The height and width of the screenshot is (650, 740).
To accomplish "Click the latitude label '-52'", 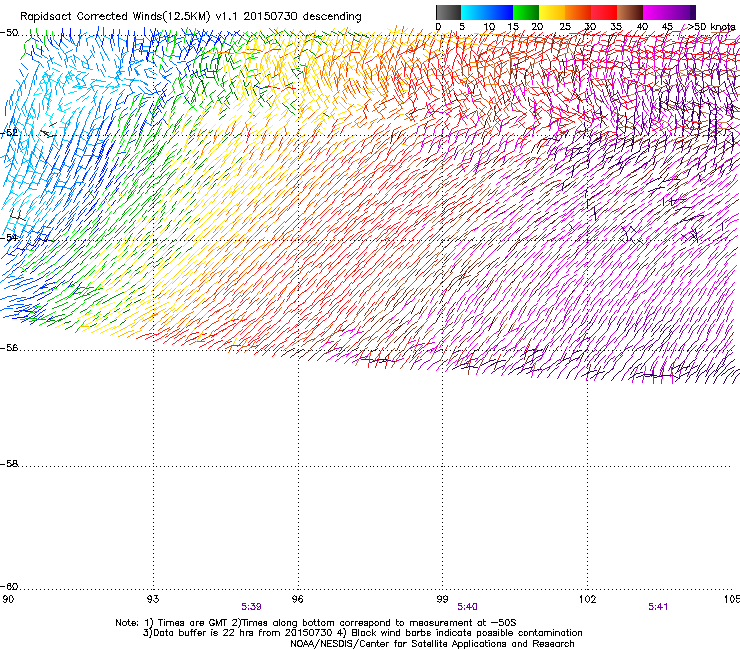I will (9, 133).
